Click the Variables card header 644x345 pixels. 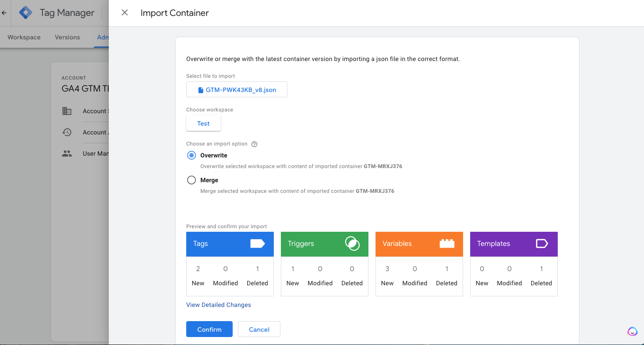pyautogui.click(x=419, y=244)
